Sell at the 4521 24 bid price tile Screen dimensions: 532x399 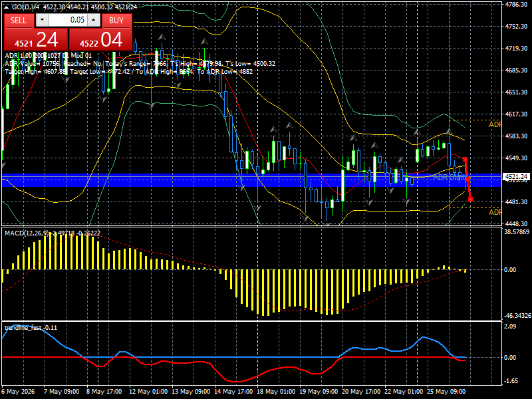coord(36,39)
